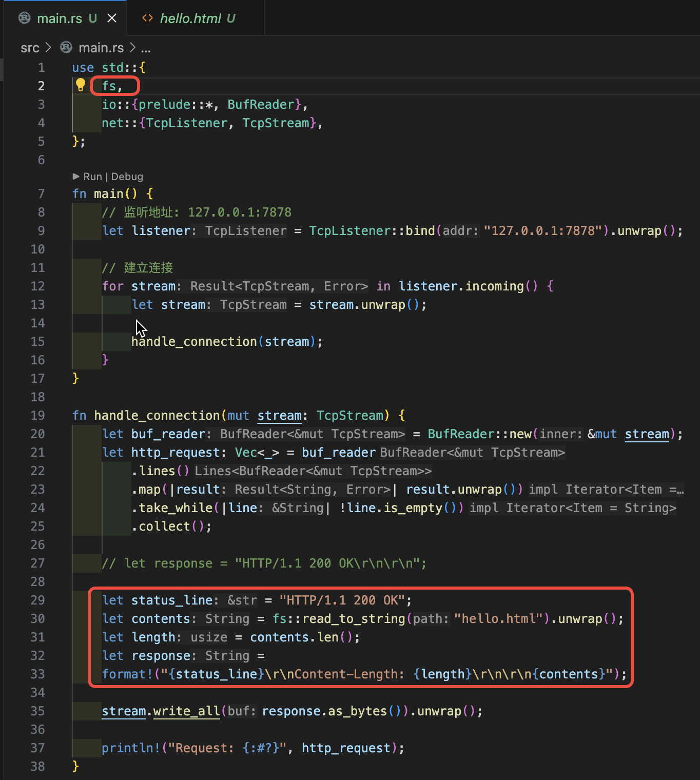Click the '.lines()' method call
700x780 pixels.
(x=161, y=471)
